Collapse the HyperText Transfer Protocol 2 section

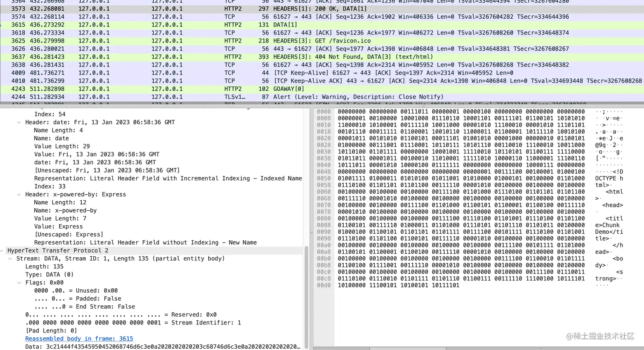2,251
